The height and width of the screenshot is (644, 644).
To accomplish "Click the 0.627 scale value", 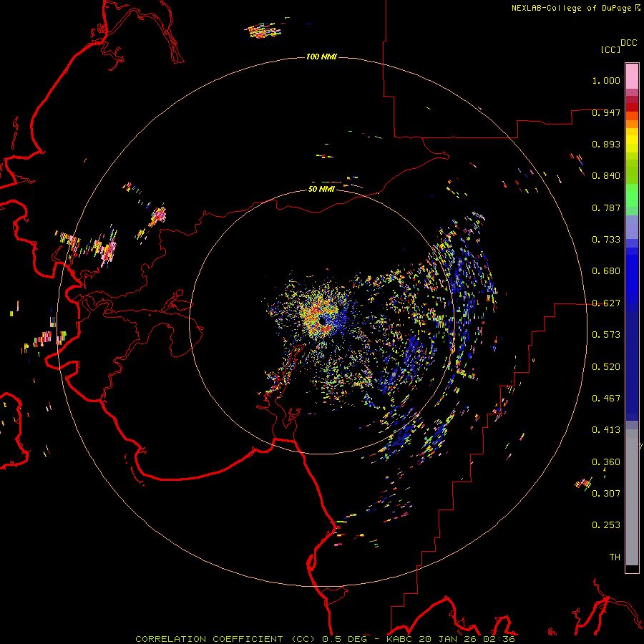I will click(606, 303).
